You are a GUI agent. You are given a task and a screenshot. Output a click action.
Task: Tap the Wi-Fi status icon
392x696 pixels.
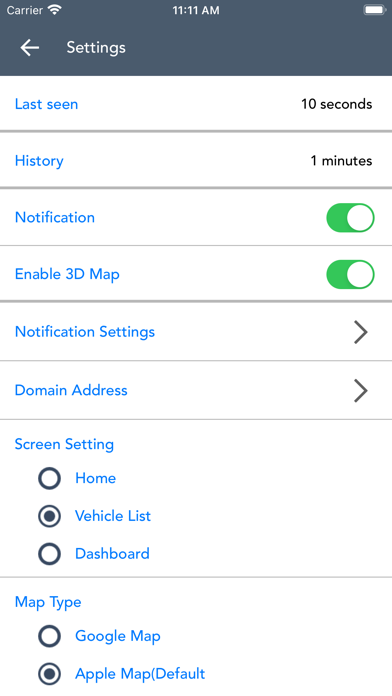(55, 10)
